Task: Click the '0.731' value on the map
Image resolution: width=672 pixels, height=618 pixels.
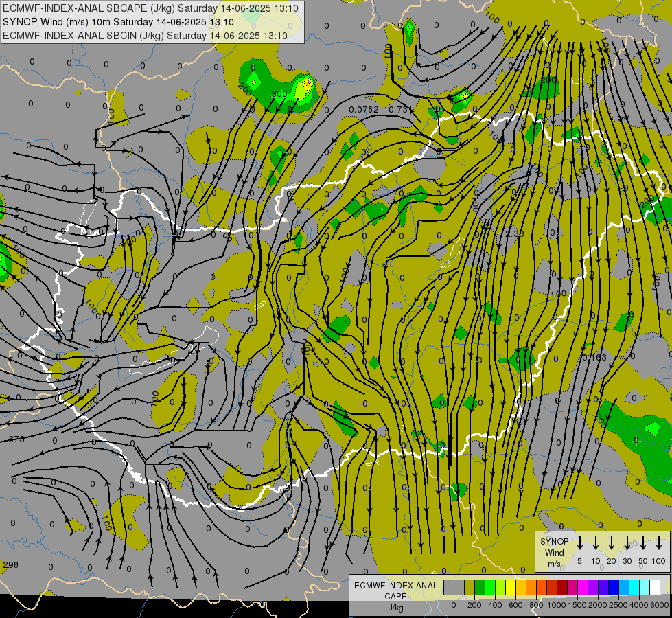Action: [399, 110]
